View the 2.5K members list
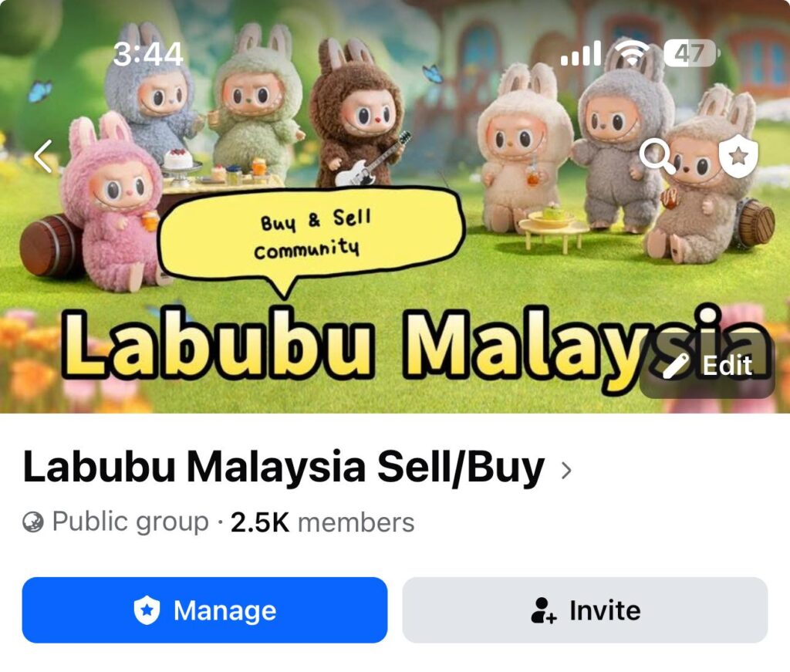The width and height of the screenshot is (790, 672). 322,522
